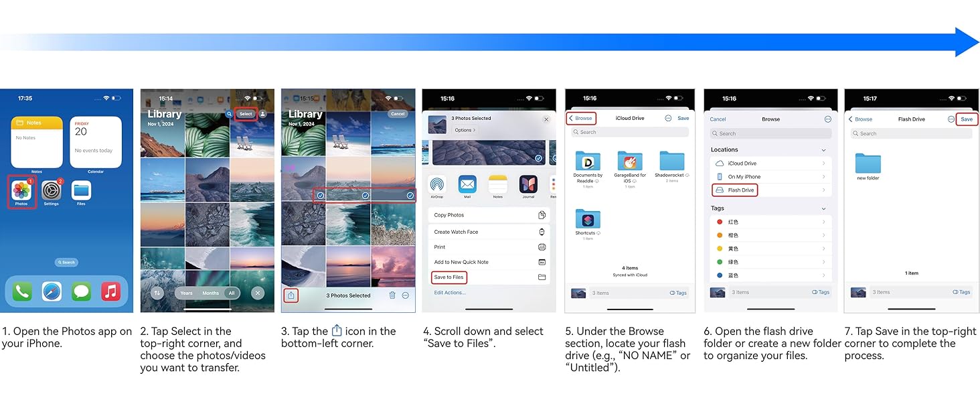Open Messages from the dock
Viewport: 980px width, 402px height.
tap(81, 291)
